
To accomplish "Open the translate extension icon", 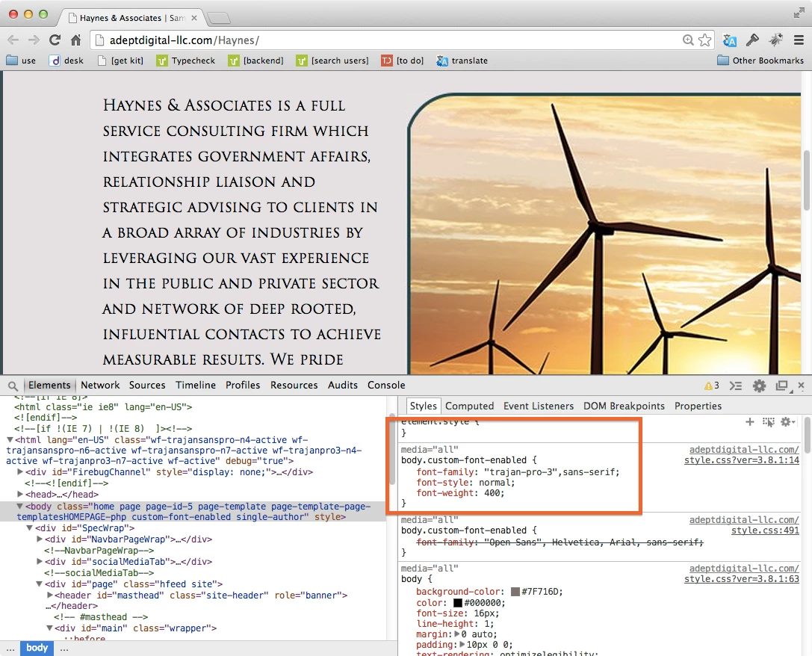I will 730,40.
